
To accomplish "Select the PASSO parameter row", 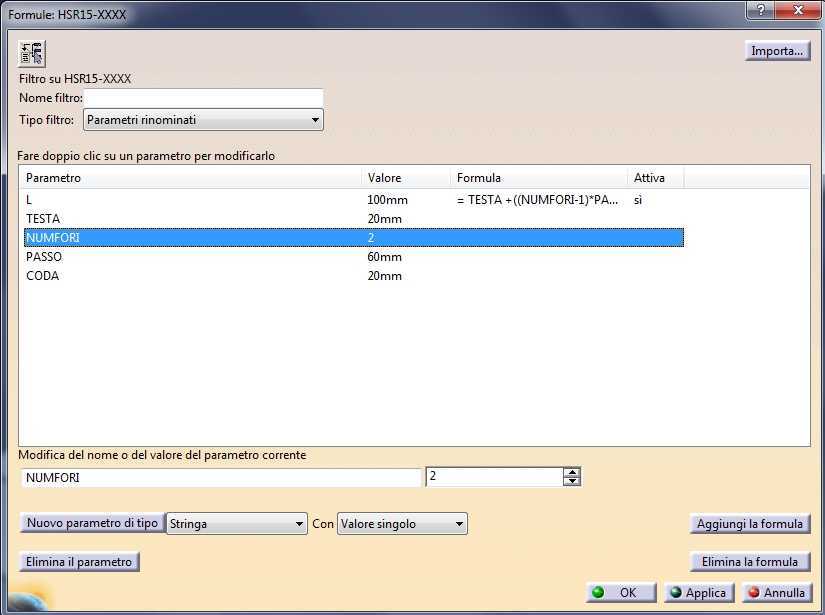I will point(354,257).
